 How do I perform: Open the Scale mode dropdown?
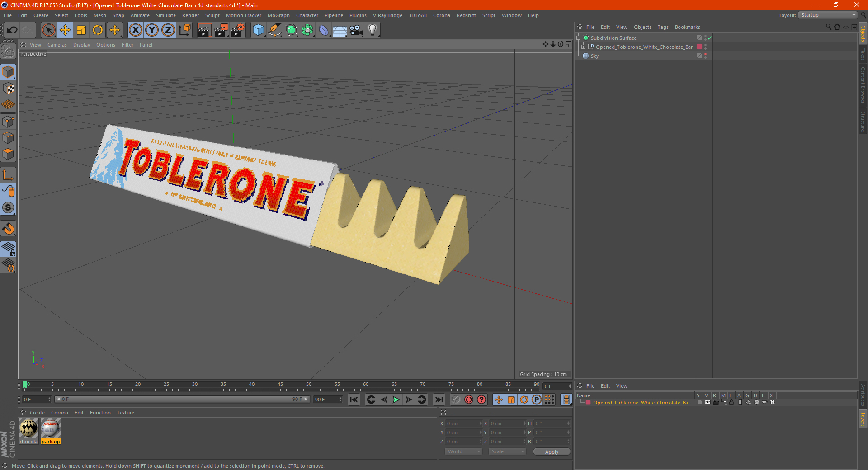pos(507,451)
